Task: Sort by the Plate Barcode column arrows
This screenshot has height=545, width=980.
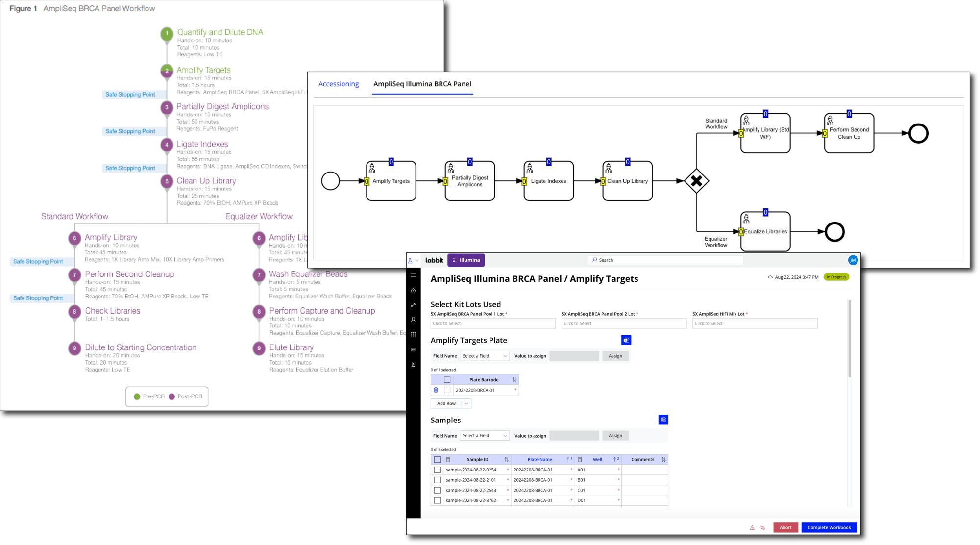Action: point(514,380)
